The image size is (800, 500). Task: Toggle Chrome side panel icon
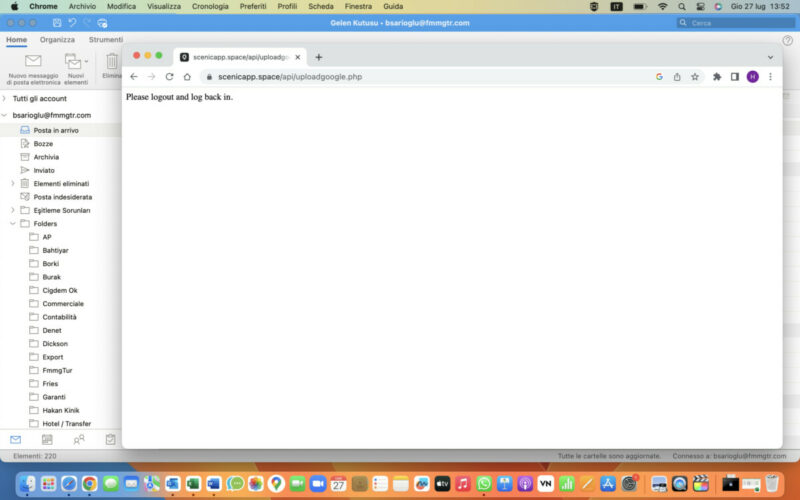click(735, 76)
